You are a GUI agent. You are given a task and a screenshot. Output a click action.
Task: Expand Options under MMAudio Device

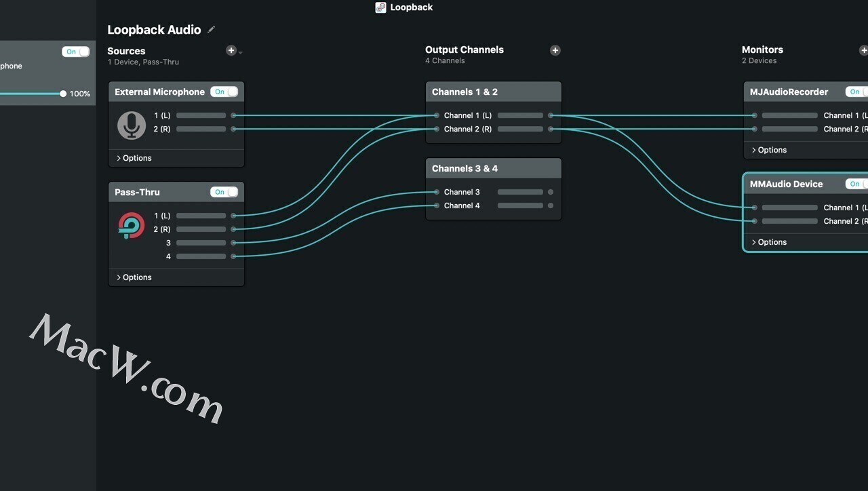[x=770, y=242]
